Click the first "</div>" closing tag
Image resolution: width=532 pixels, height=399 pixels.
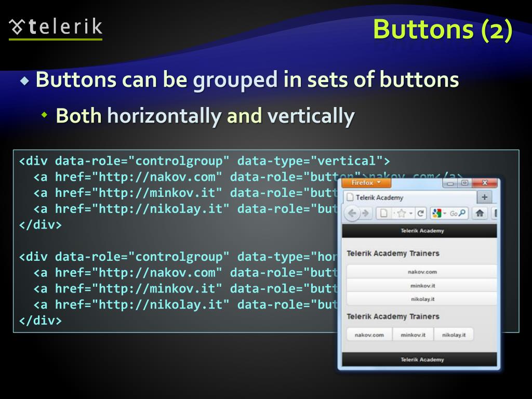(41, 224)
